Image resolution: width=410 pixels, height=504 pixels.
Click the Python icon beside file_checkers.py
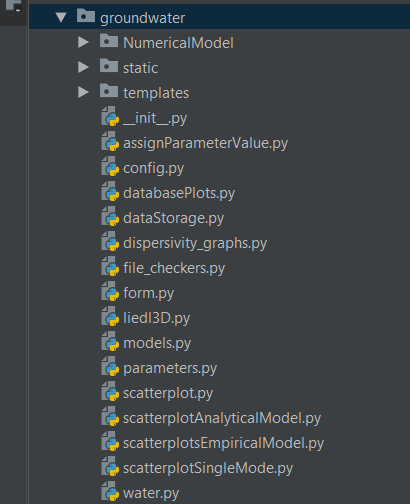(x=110, y=266)
